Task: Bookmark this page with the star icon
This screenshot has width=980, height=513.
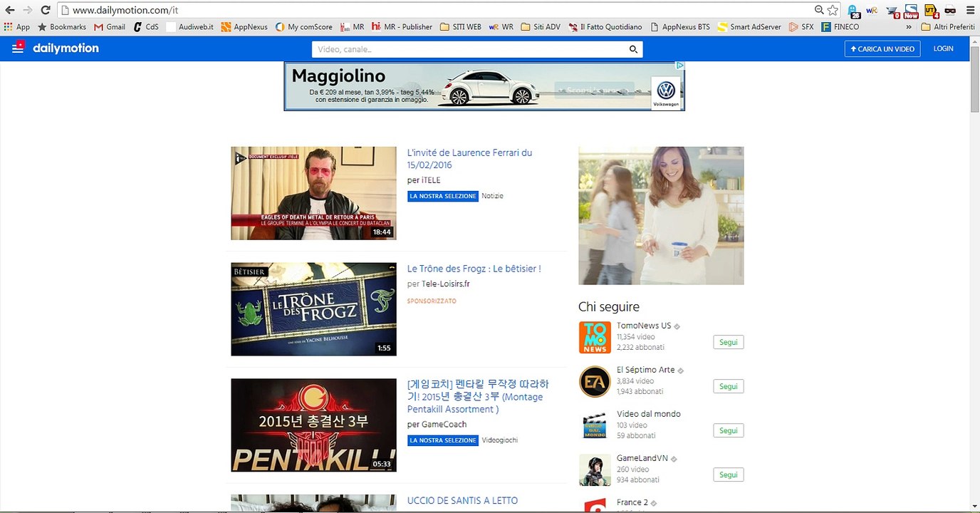Action: tap(833, 10)
